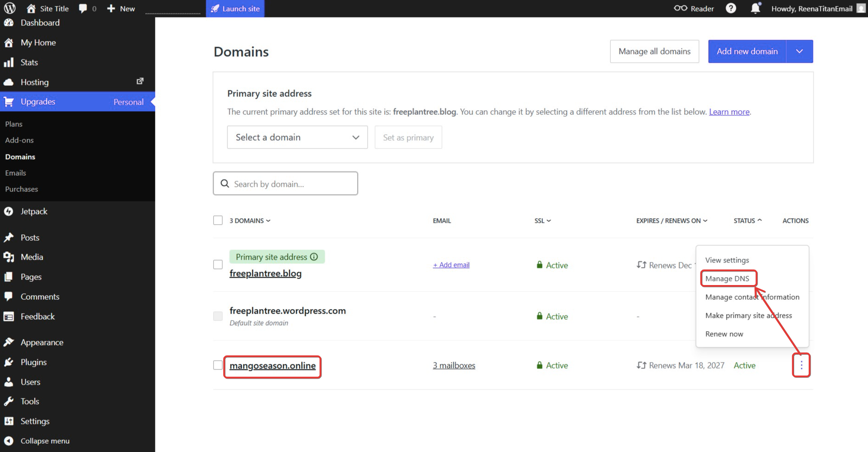Click the Plugins plug icon
868x452 pixels.
tap(9, 362)
